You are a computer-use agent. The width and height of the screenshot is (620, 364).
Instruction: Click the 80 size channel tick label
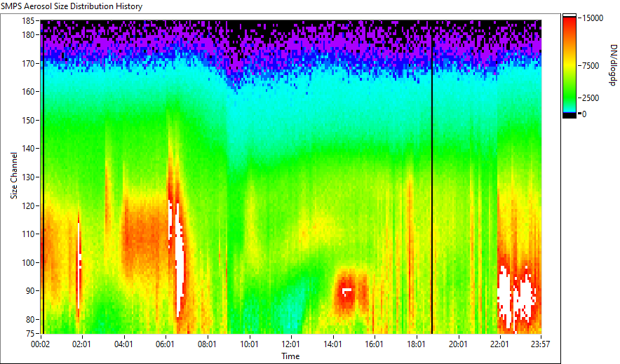click(x=29, y=319)
